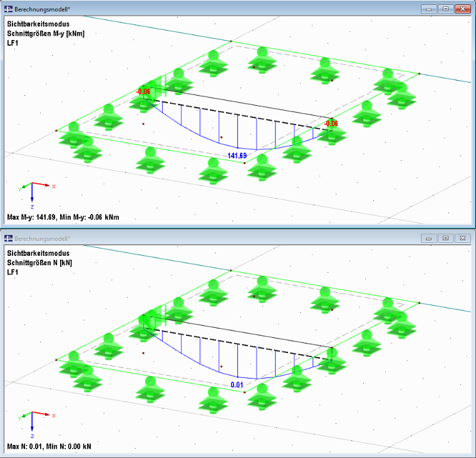Click the coordinate axis triad in the lower window
The height and width of the screenshot is (458, 476).
[36, 425]
